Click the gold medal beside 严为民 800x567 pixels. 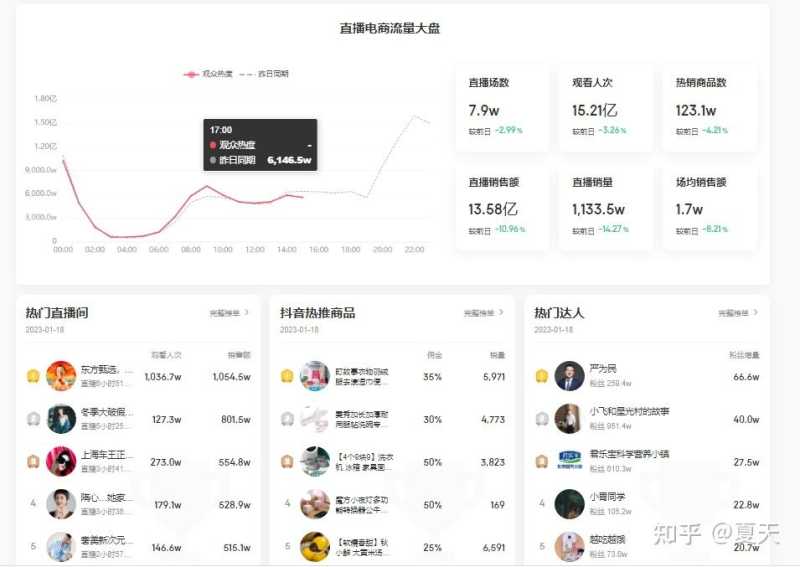click(541, 377)
